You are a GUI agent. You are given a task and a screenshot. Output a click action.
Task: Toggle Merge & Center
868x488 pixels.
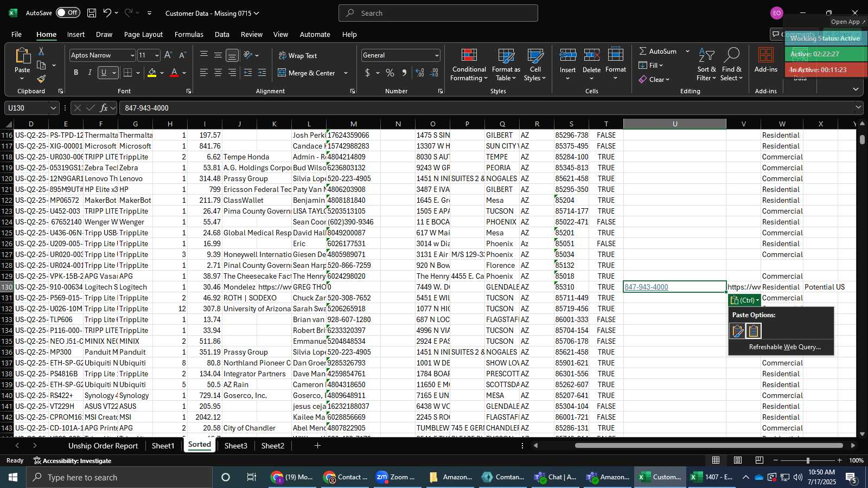[x=307, y=73]
